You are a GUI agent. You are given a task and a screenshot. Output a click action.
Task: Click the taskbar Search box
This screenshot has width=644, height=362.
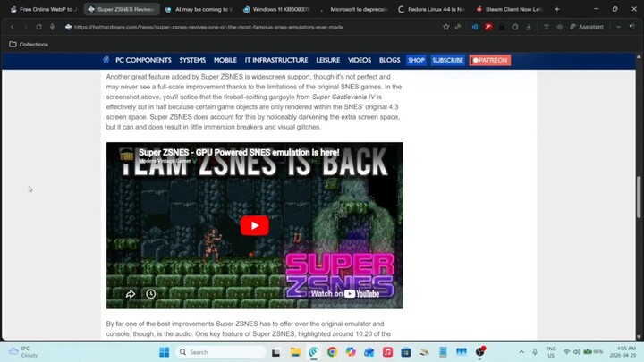click(x=221, y=352)
